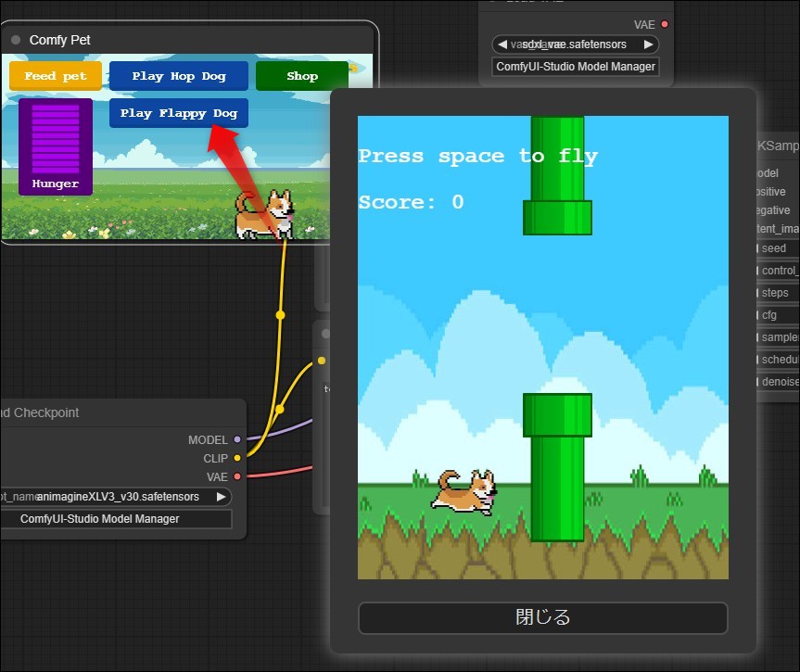Click the Press space to fly text

pos(477,156)
